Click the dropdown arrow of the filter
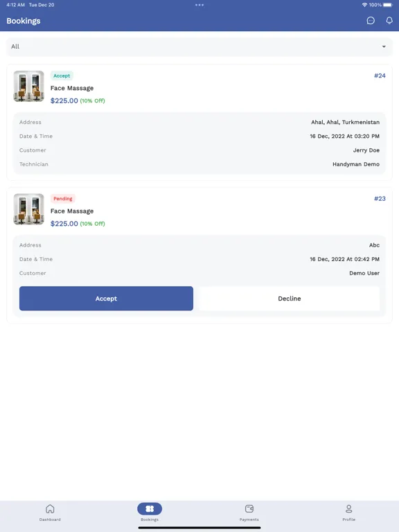Screen dimensions: 399x532 tap(384, 47)
